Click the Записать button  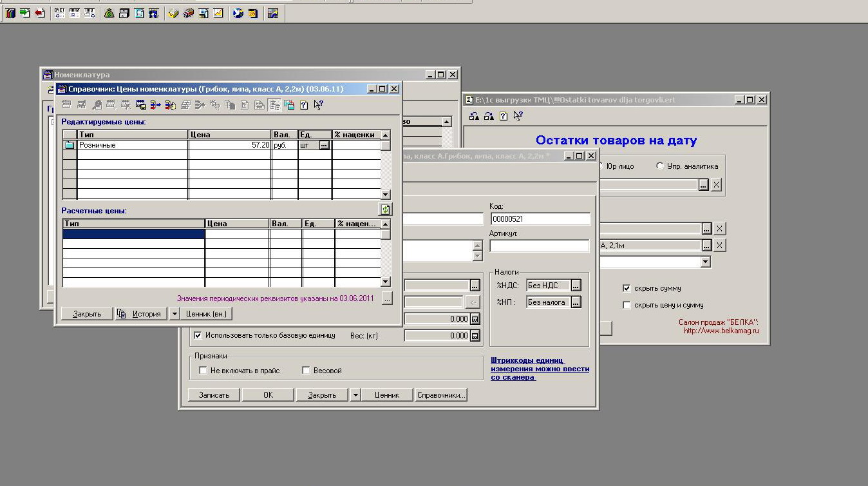214,395
